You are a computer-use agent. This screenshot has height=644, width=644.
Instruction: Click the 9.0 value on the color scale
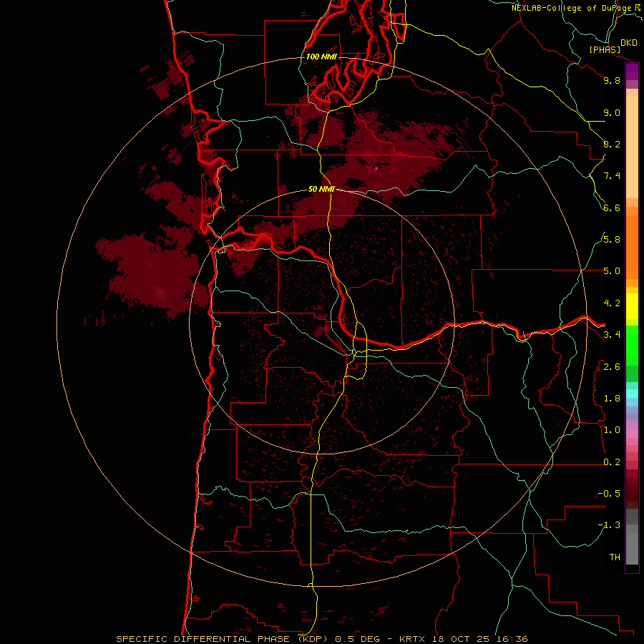612,112
